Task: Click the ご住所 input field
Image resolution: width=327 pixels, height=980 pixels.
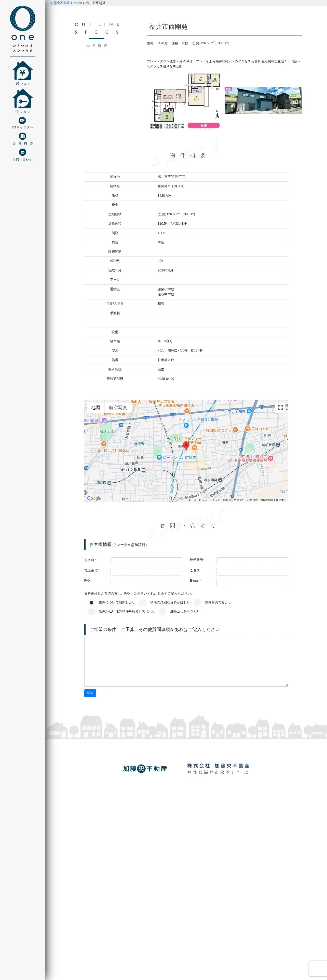Action: pyautogui.click(x=252, y=571)
